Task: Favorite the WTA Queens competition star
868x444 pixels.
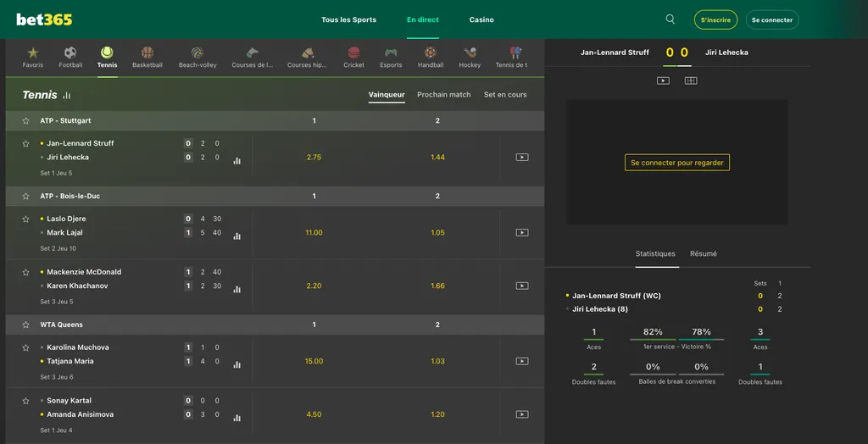Action: tap(25, 325)
